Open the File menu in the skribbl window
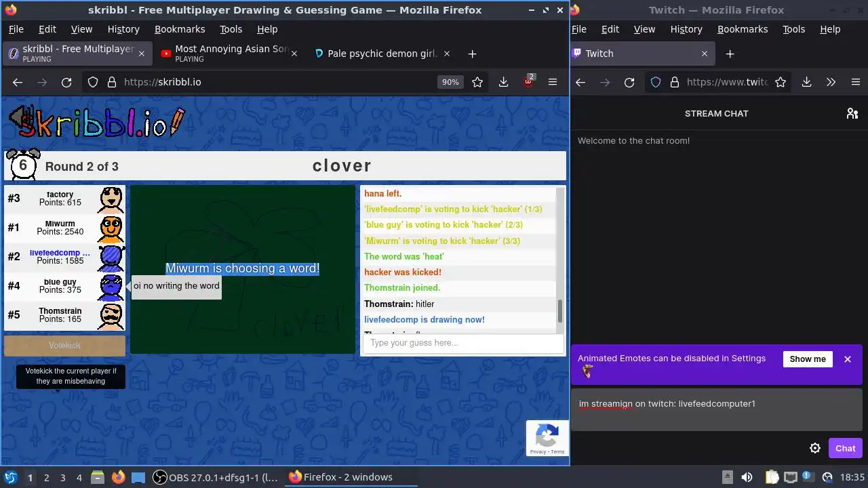The image size is (868, 488). coord(16,29)
